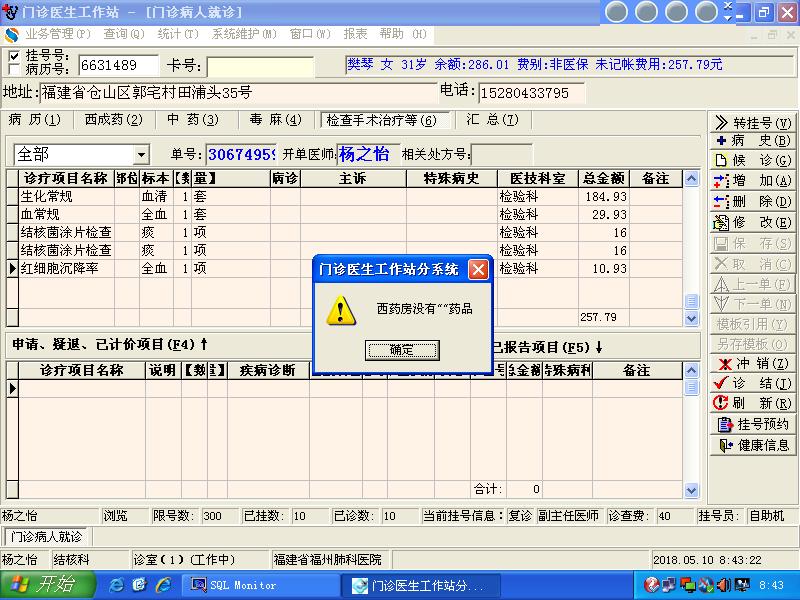Open the 窗口(W) menu
800x600 pixels.
tap(310, 34)
